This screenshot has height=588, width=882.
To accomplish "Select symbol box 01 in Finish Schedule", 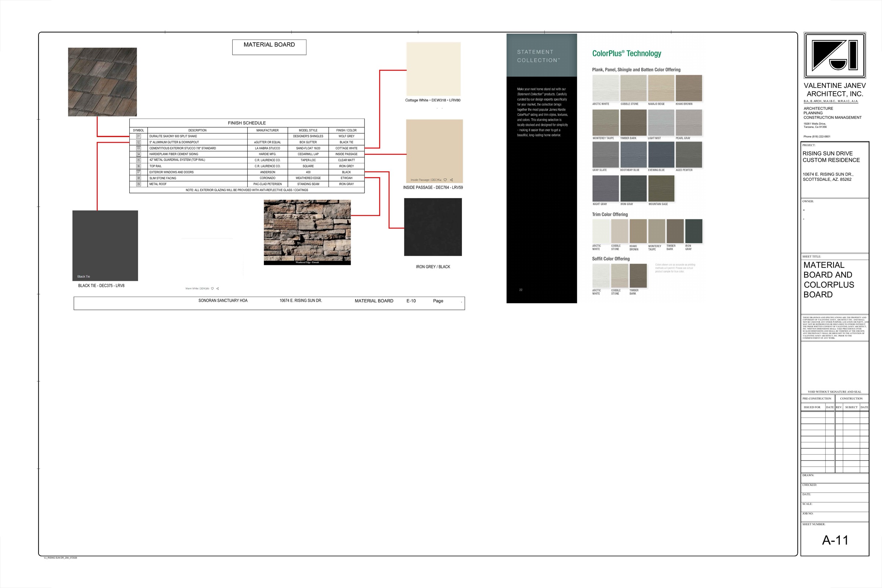I will pos(139,136).
